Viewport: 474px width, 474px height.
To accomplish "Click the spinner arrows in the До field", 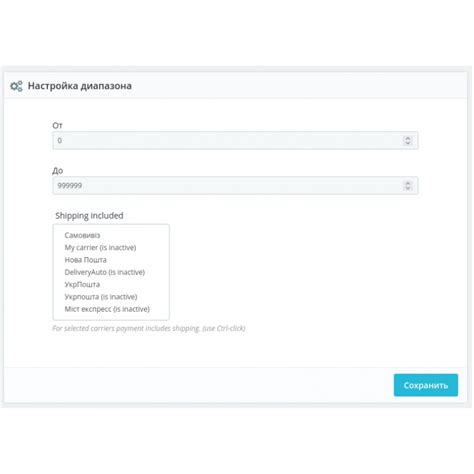I will point(407,186).
